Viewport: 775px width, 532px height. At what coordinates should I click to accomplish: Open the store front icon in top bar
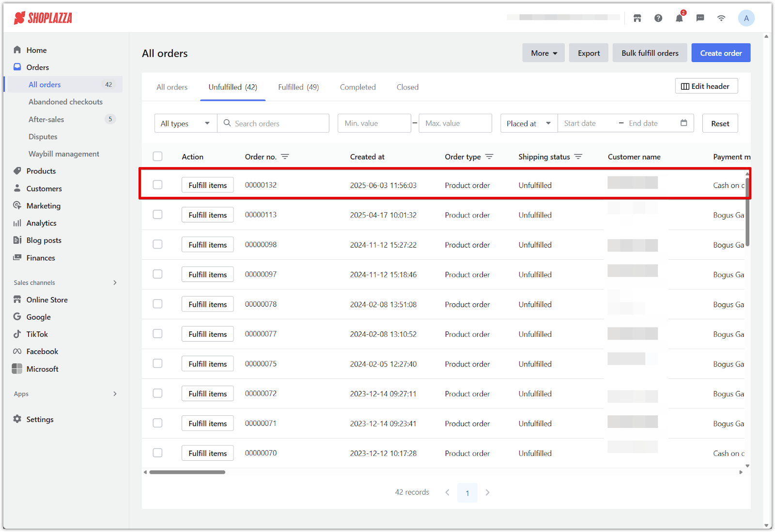[x=637, y=18]
